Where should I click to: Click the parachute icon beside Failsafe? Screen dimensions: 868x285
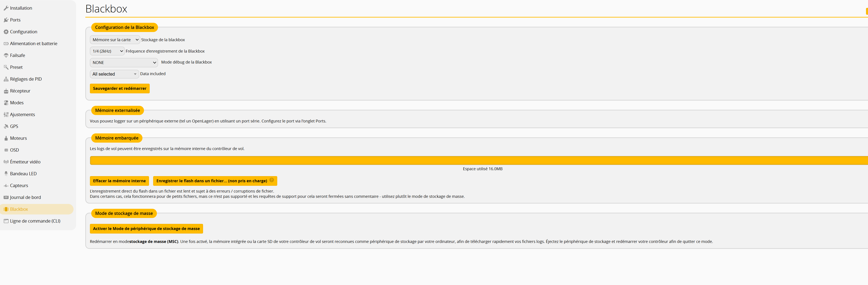[x=6, y=55]
